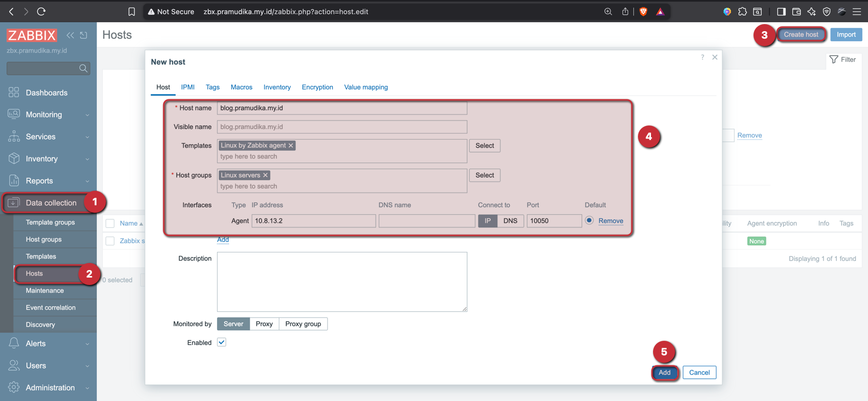Expand the Alerts menu chevron
The image size is (868, 401).
pos(87,344)
